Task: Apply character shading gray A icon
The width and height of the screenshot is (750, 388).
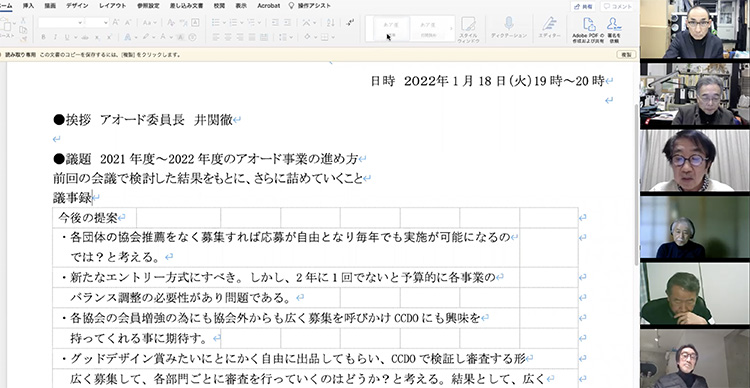Action: (x=180, y=37)
